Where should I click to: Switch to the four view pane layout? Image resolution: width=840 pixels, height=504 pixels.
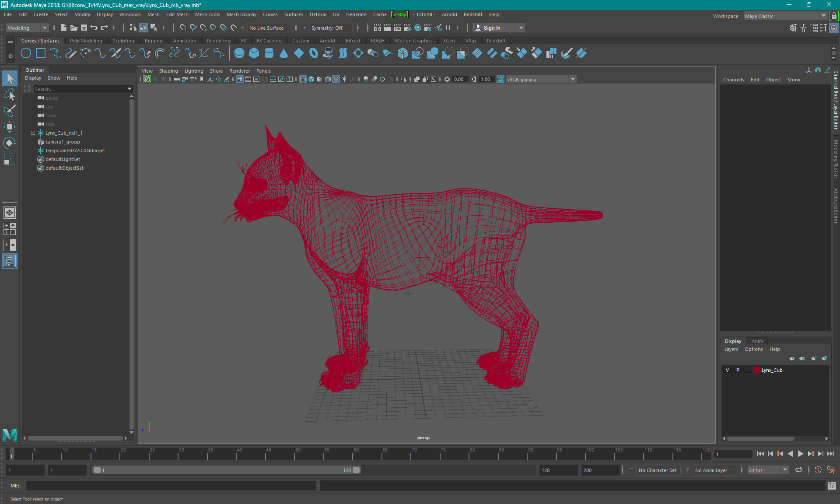pyautogui.click(x=10, y=229)
